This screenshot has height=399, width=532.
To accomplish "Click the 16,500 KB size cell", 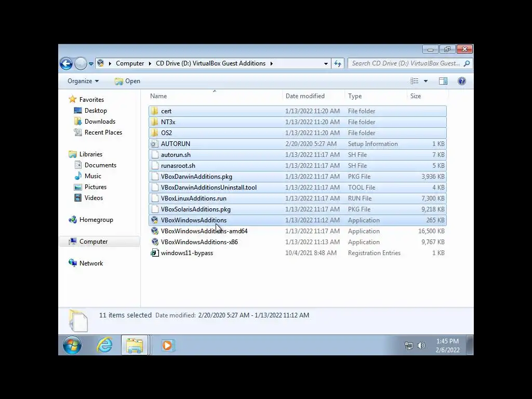I will pyautogui.click(x=431, y=231).
